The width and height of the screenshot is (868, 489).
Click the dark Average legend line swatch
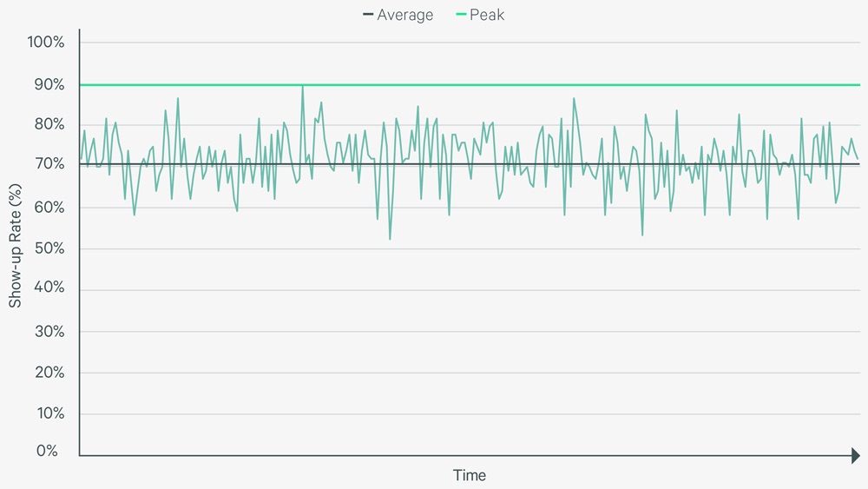point(368,15)
